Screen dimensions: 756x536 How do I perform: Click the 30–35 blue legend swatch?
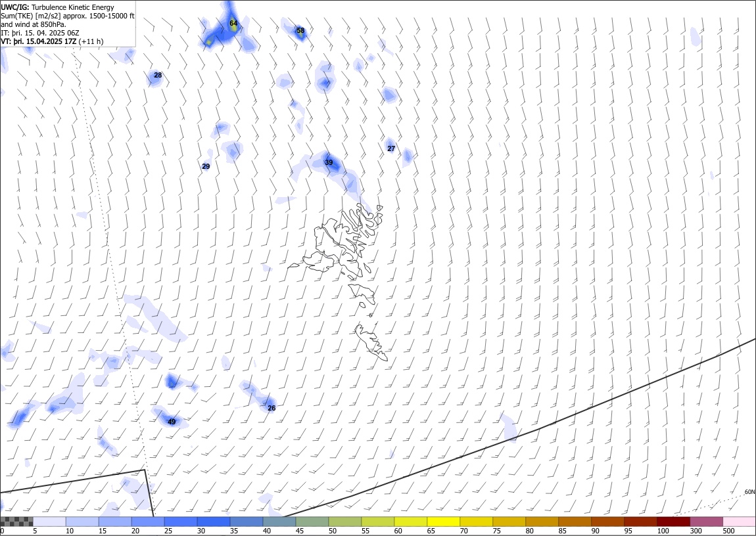pos(214,522)
